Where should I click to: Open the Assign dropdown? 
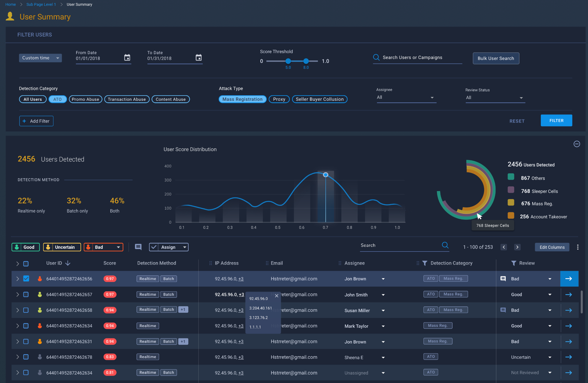(x=169, y=247)
